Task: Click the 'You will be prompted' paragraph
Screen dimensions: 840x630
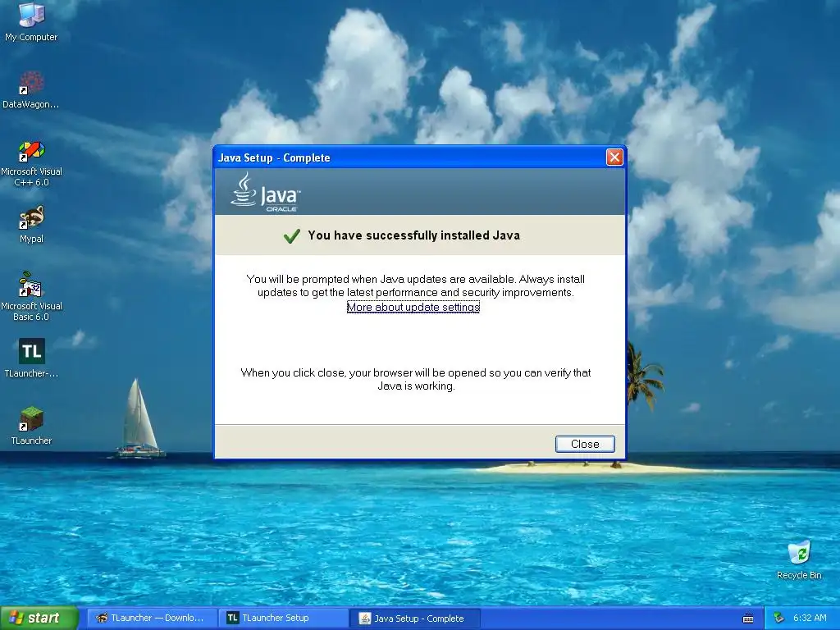Action: (x=416, y=285)
